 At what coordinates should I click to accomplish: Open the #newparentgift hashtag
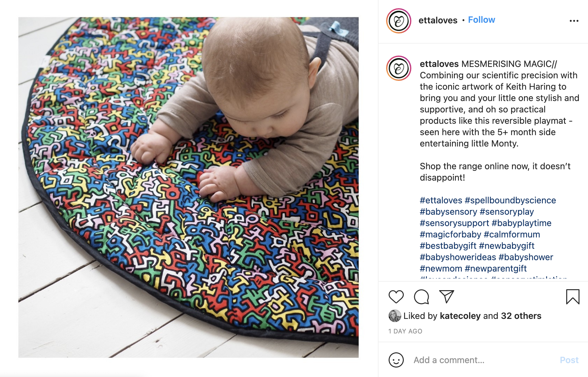click(x=496, y=269)
